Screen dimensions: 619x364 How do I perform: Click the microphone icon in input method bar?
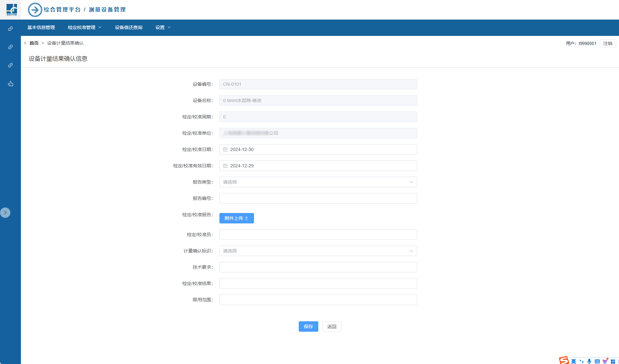(x=589, y=361)
